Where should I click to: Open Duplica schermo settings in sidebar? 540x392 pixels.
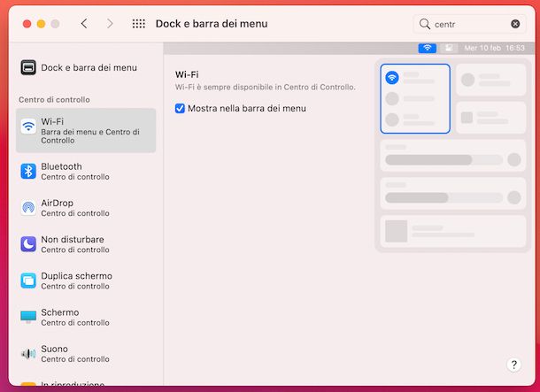click(x=86, y=281)
